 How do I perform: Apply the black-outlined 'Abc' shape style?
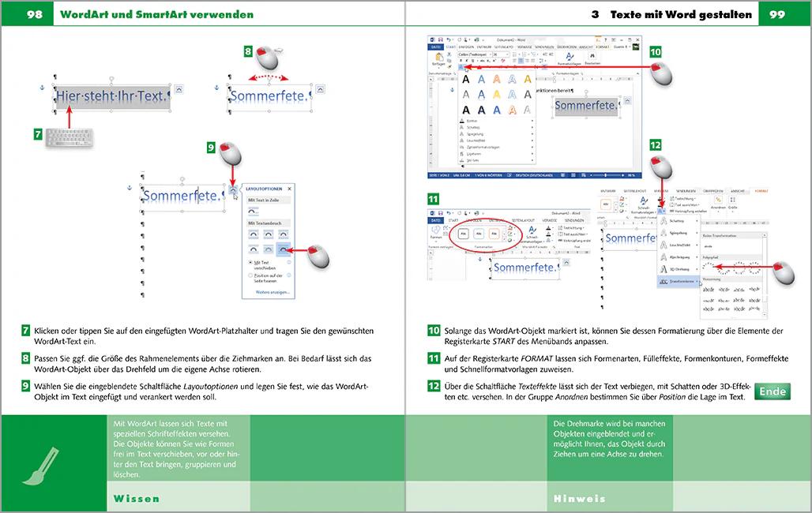464,234
